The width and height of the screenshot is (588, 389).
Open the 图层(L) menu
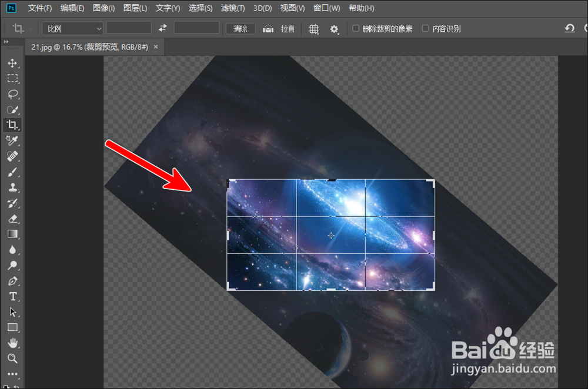(135, 8)
